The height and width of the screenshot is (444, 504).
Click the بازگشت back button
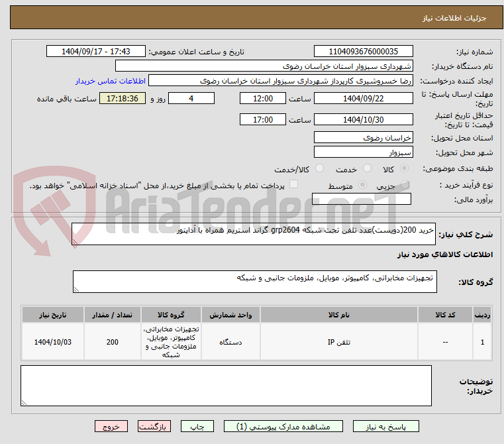[x=154, y=426]
